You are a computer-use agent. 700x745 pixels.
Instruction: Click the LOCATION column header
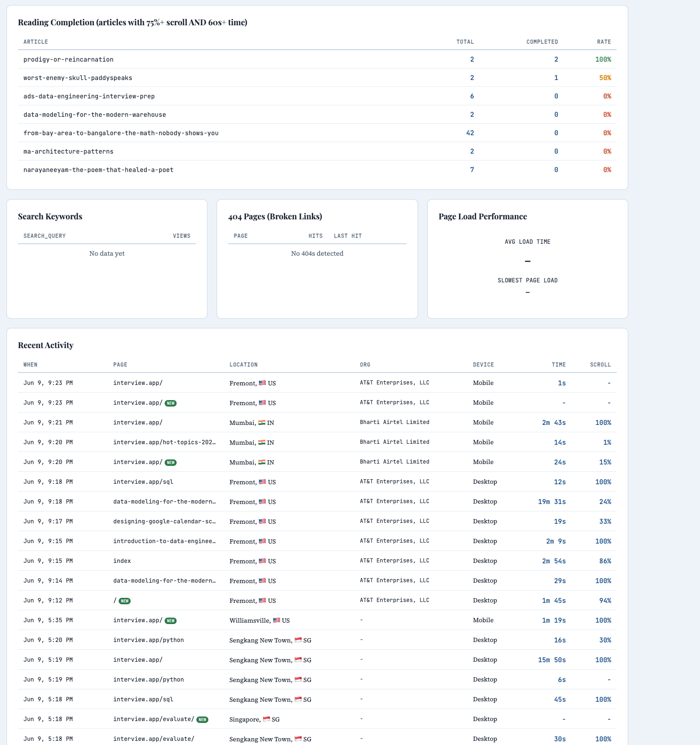(x=243, y=365)
